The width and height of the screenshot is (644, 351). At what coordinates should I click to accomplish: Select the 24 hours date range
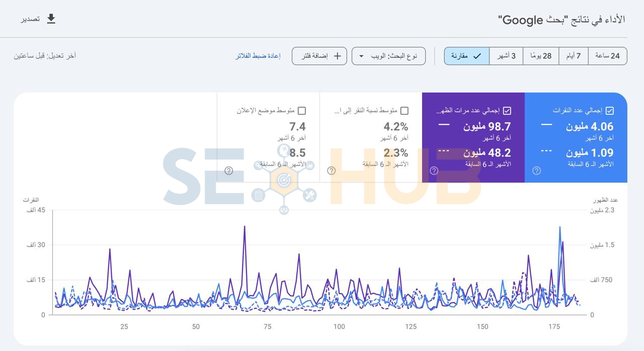pyautogui.click(x=607, y=56)
